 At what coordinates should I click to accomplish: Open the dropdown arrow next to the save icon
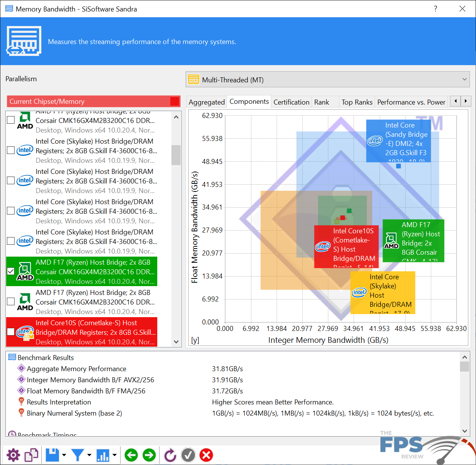pyautogui.click(x=64, y=455)
